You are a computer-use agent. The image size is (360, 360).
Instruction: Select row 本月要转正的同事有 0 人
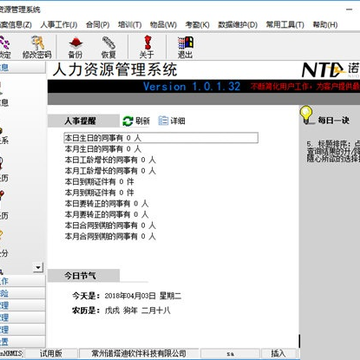click(106, 214)
